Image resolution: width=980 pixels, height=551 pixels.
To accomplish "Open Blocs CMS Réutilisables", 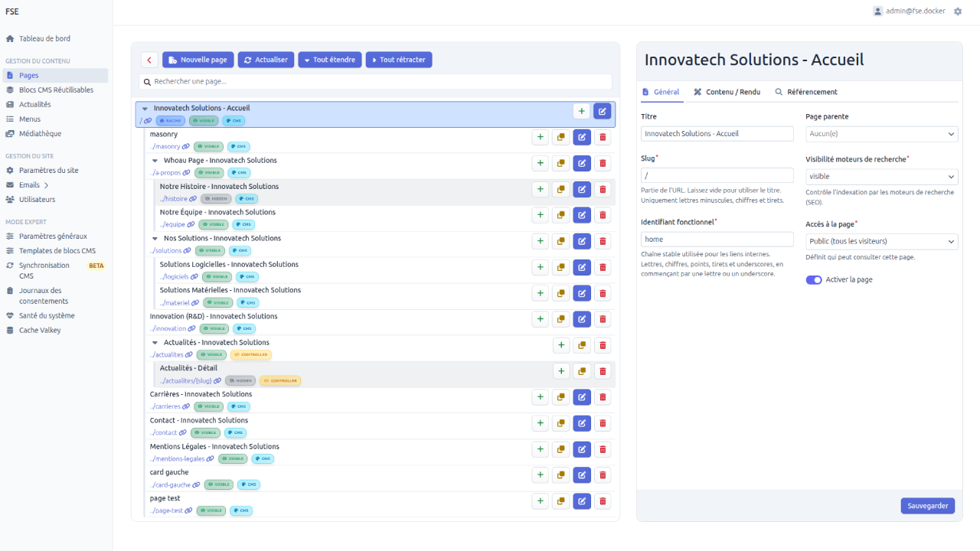I will click(x=55, y=90).
